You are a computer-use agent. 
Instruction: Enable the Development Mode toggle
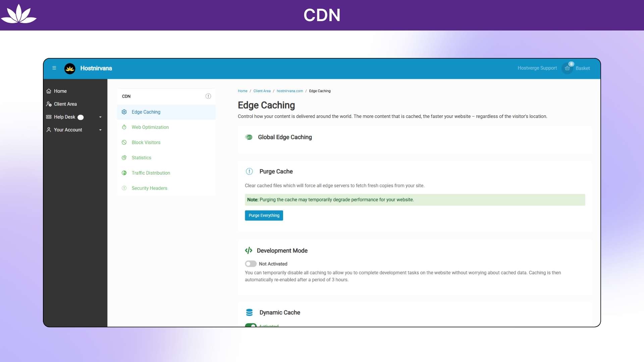click(251, 264)
